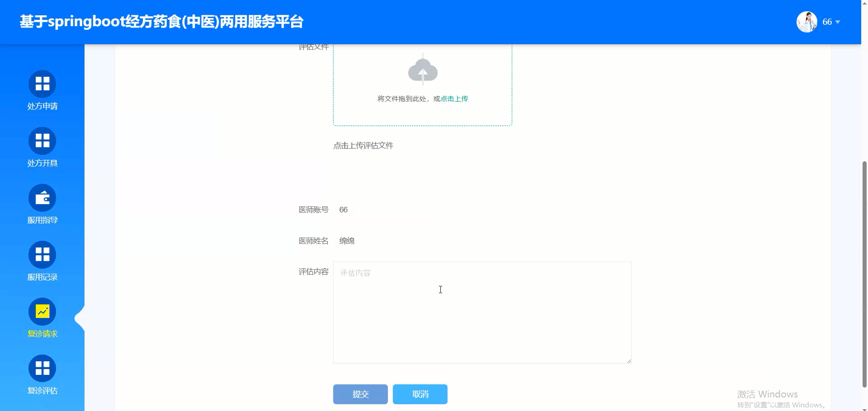Click the cloud upload icon

(x=422, y=70)
